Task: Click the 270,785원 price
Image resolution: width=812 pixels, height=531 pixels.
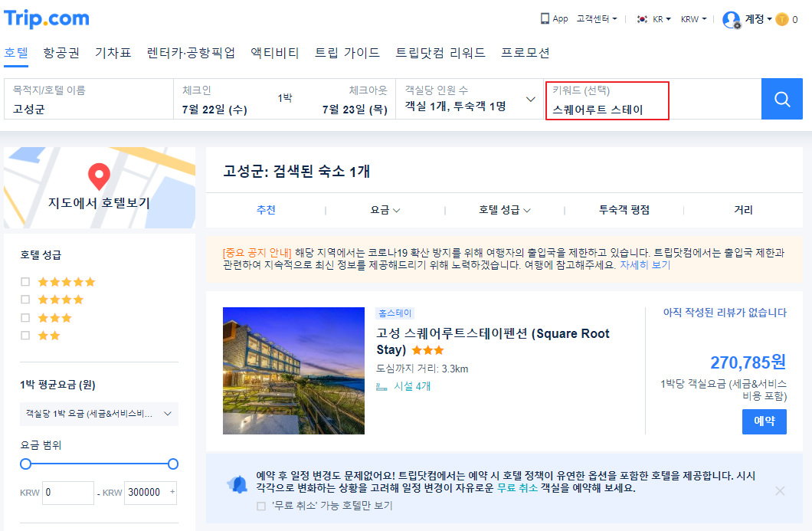Action: 748,362
